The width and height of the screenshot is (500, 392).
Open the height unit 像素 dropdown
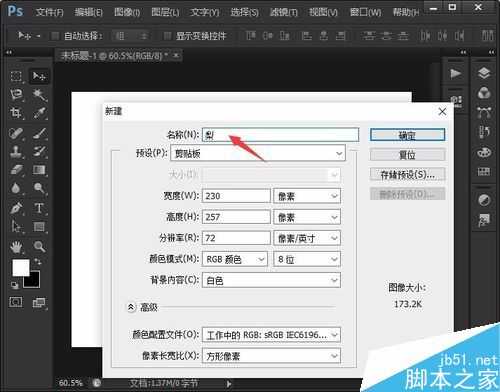click(307, 217)
